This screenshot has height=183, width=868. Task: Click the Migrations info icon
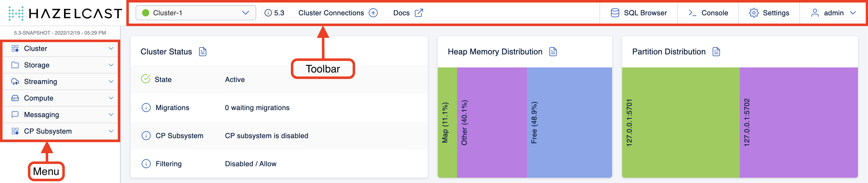(x=146, y=108)
